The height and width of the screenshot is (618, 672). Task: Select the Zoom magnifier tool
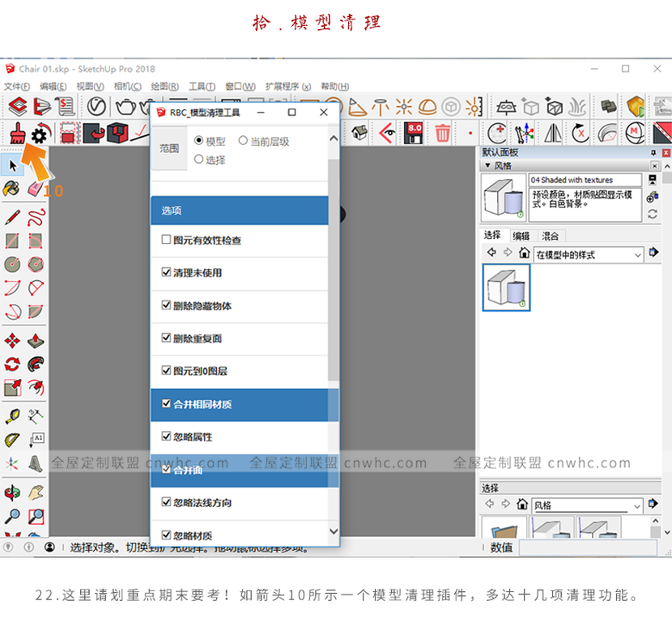tap(12, 517)
